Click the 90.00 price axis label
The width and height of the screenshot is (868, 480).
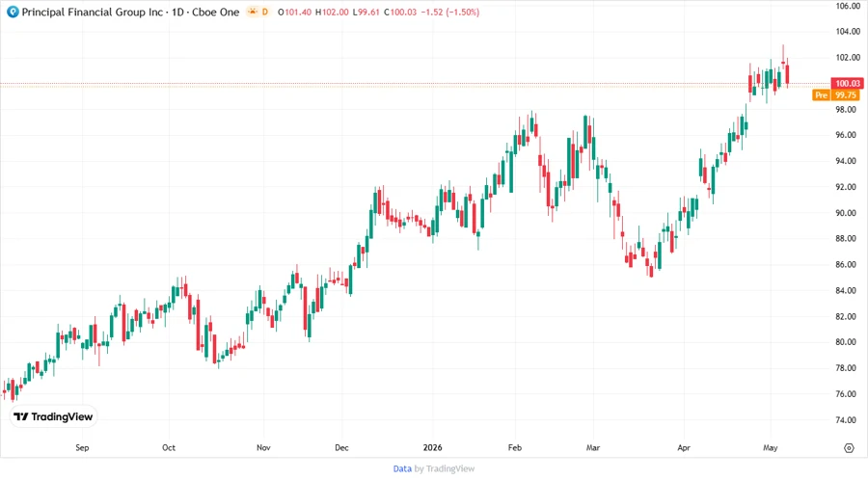click(848, 213)
